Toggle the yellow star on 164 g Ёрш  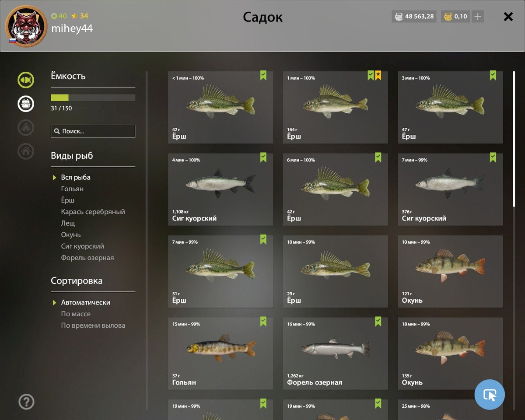(378, 75)
